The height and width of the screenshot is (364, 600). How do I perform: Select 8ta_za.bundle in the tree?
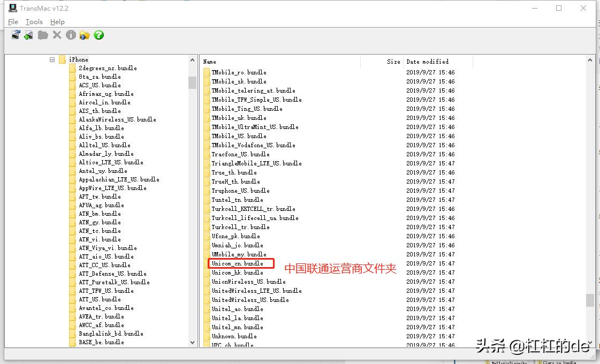point(100,77)
